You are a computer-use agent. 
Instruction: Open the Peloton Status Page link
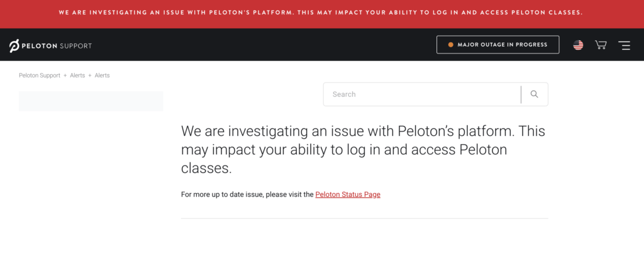(x=348, y=194)
